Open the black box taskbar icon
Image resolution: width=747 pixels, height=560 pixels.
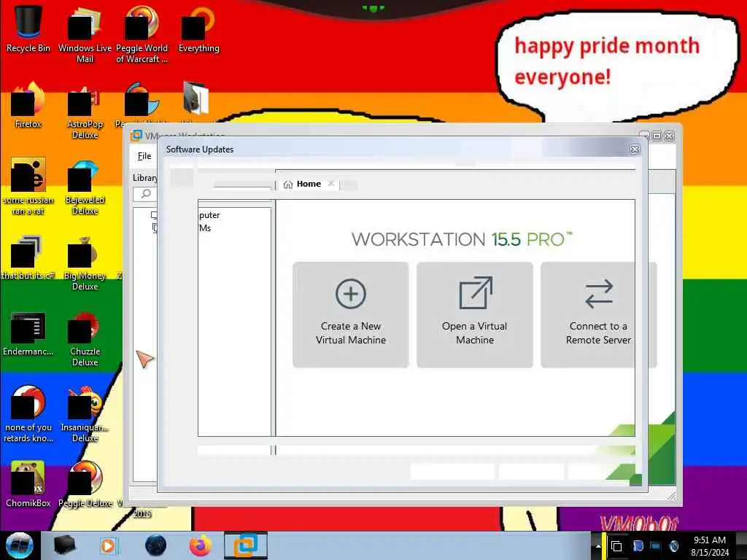coord(64,545)
